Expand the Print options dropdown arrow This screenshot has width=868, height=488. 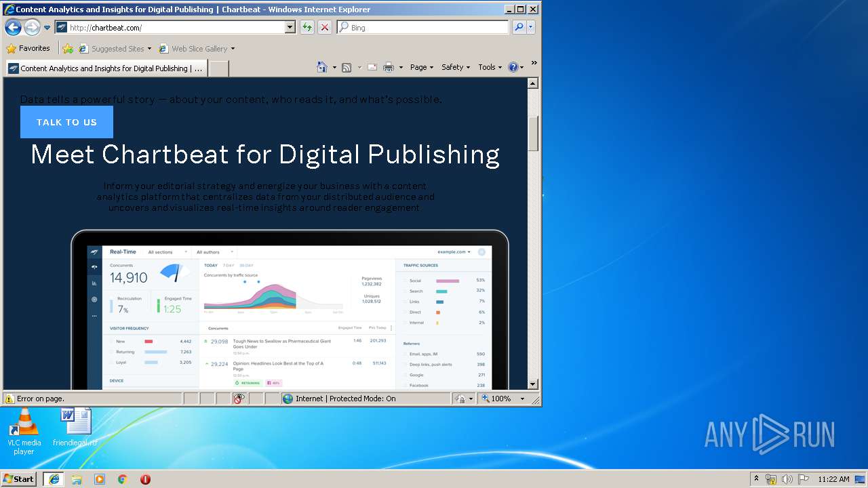(x=401, y=67)
